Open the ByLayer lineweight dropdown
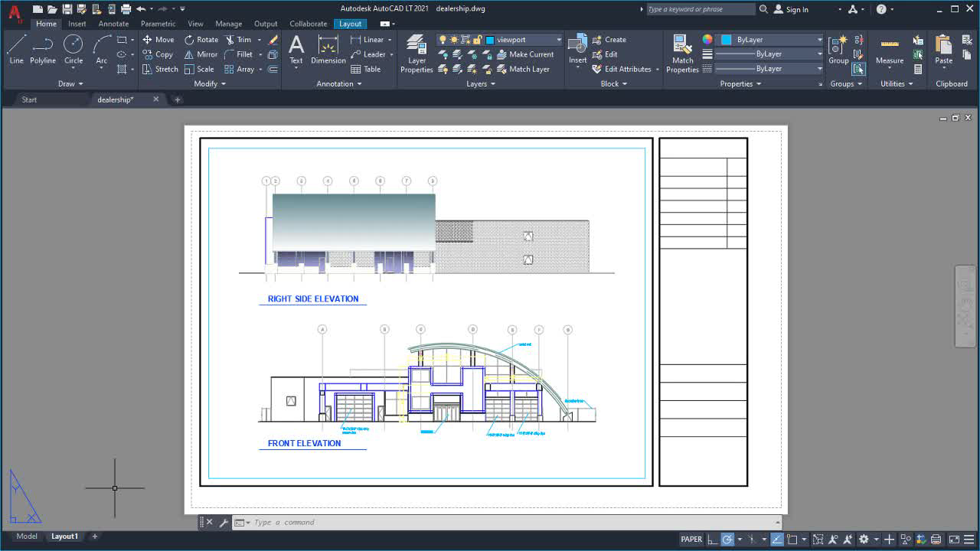Screen dimensions: 980x551 click(x=819, y=54)
